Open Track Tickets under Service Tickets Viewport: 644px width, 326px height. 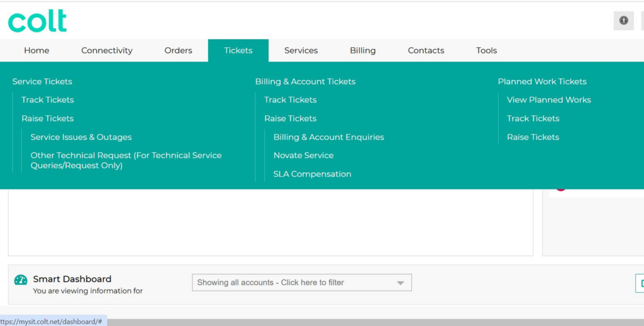48,100
